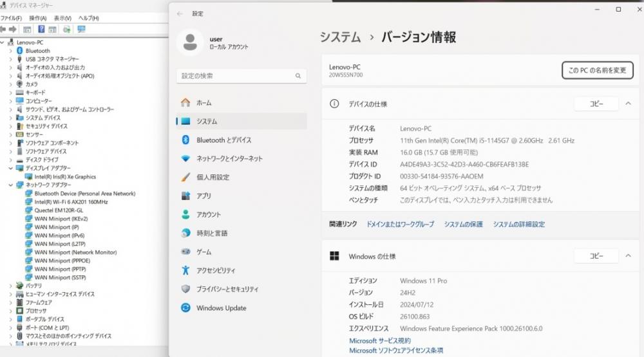Click the Device Manager forward arrow toolbar icon
Screen dimensions: 644x357
pyautogui.click(x=13, y=29)
